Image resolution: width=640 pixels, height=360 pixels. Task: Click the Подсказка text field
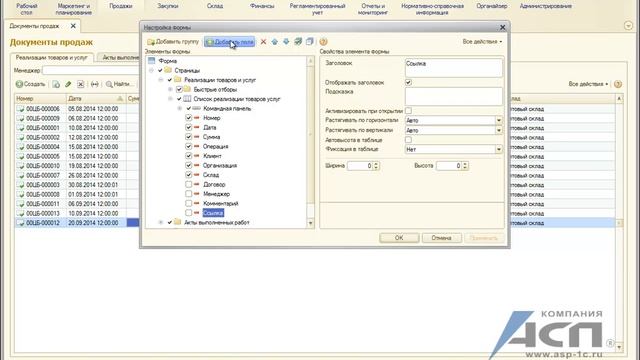click(453, 96)
